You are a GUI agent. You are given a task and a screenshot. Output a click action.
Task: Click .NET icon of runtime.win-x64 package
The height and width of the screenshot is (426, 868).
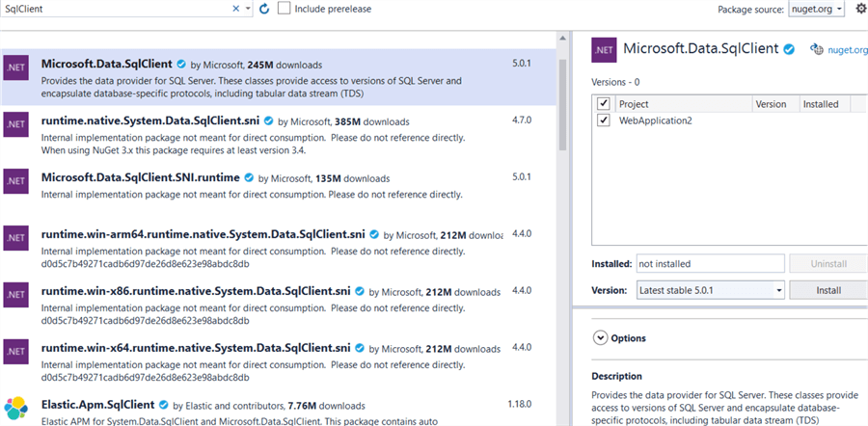[15, 351]
